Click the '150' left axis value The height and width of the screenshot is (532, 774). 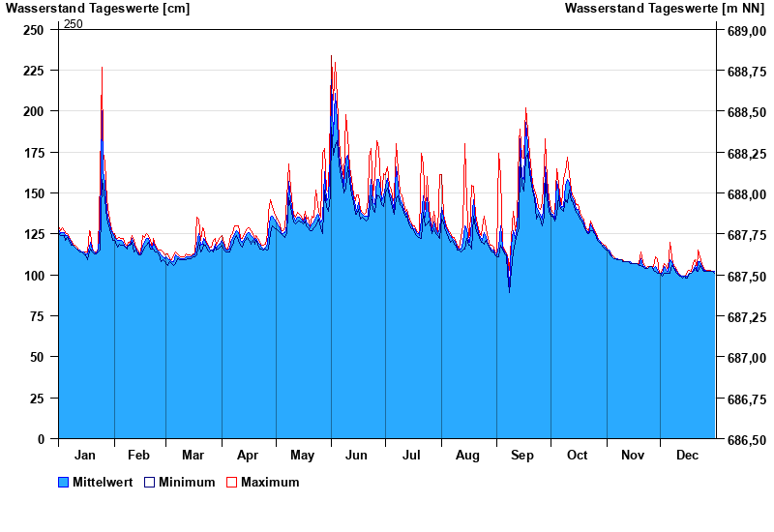(x=34, y=193)
